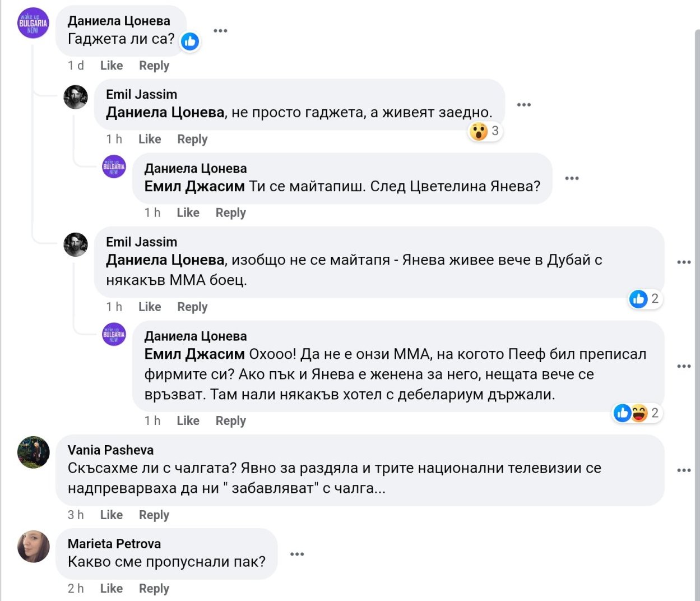Open like reaction on 'Гаджета ли са?' comment
The image size is (700, 601).
[190, 41]
